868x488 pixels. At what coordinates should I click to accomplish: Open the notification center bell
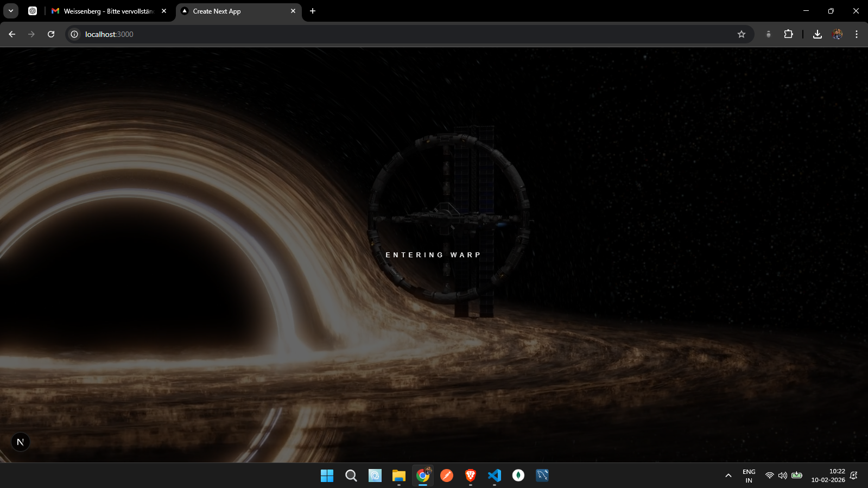854,476
